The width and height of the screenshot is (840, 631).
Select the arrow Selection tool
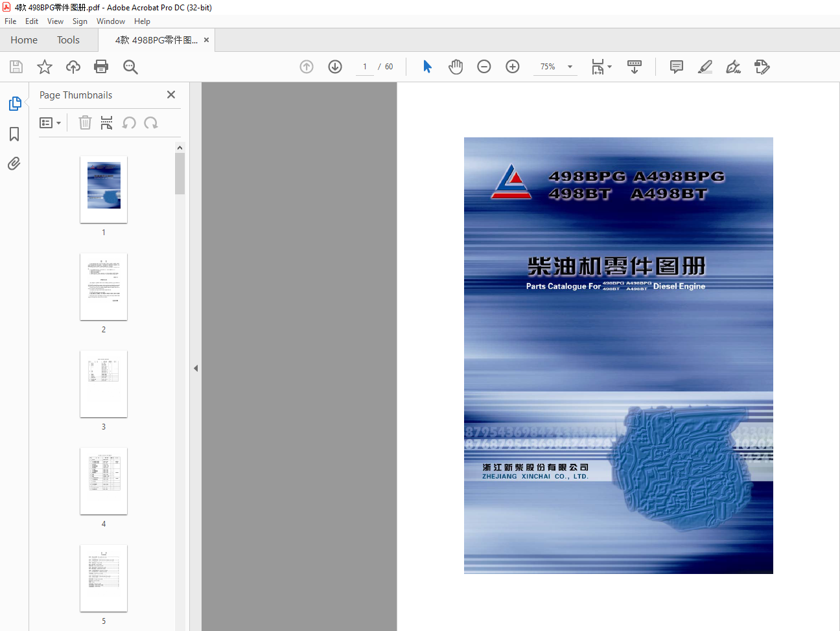tap(427, 67)
